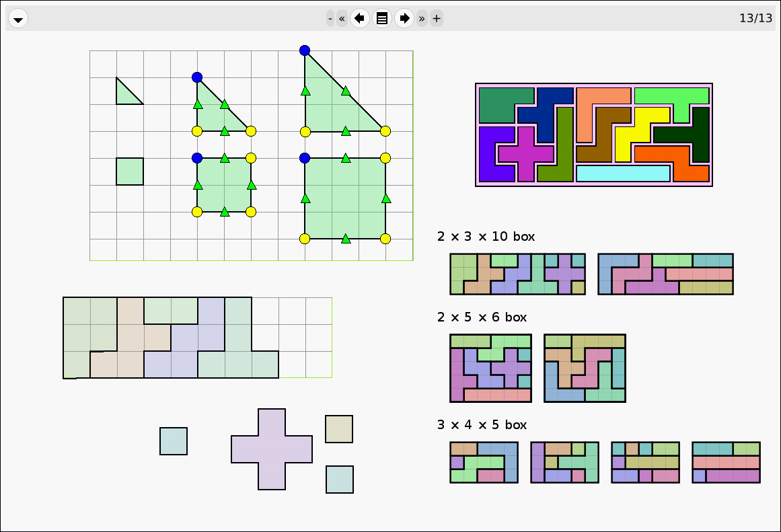781x532 pixels.
Task: Open the first 2 × 5 × 6 box solution
Action: [490, 368]
